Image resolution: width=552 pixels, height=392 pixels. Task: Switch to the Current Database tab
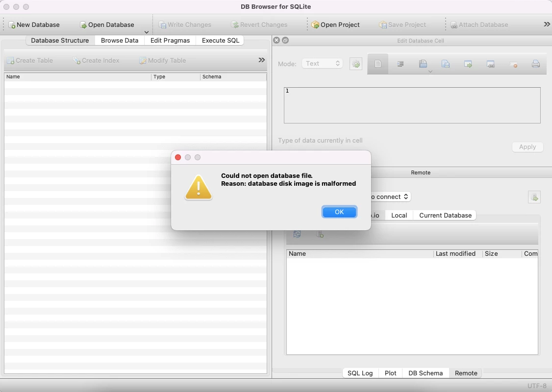click(445, 215)
